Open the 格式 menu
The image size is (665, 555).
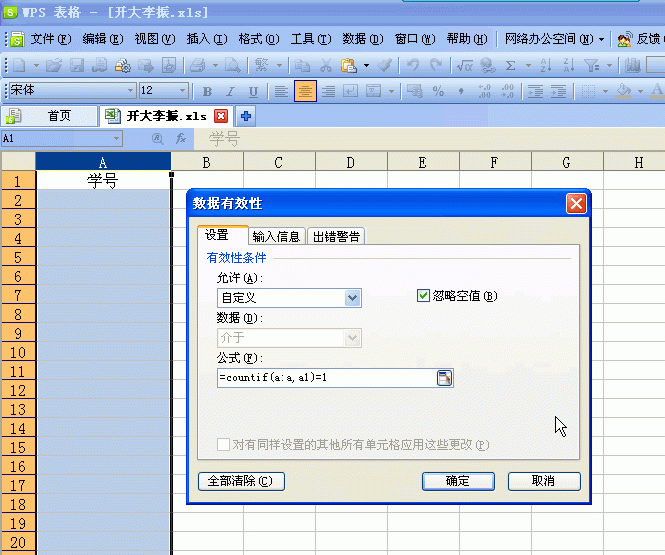[x=259, y=39]
